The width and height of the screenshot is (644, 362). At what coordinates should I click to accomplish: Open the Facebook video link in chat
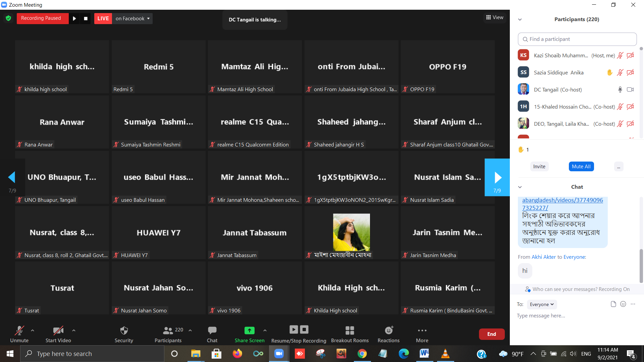[562, 204]
